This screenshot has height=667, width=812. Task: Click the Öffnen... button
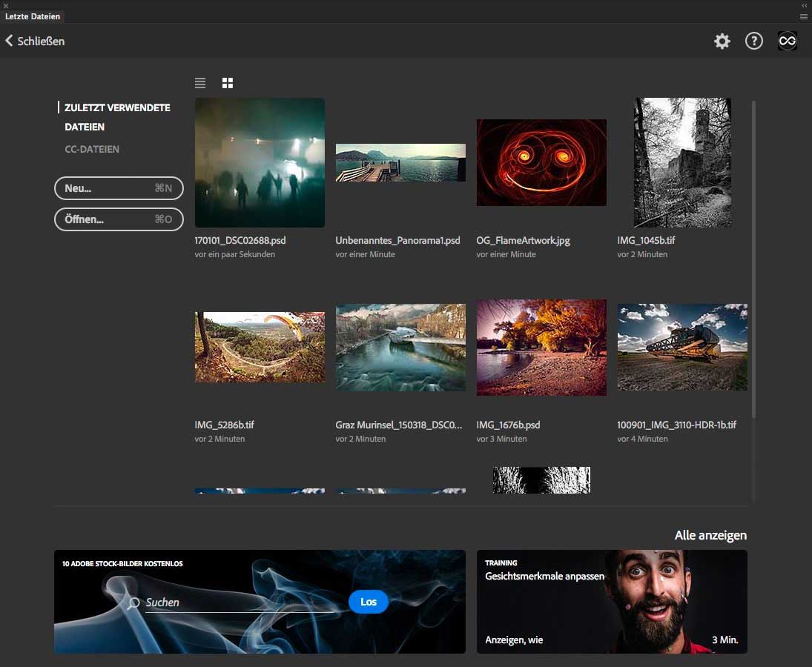pos(119,219)
